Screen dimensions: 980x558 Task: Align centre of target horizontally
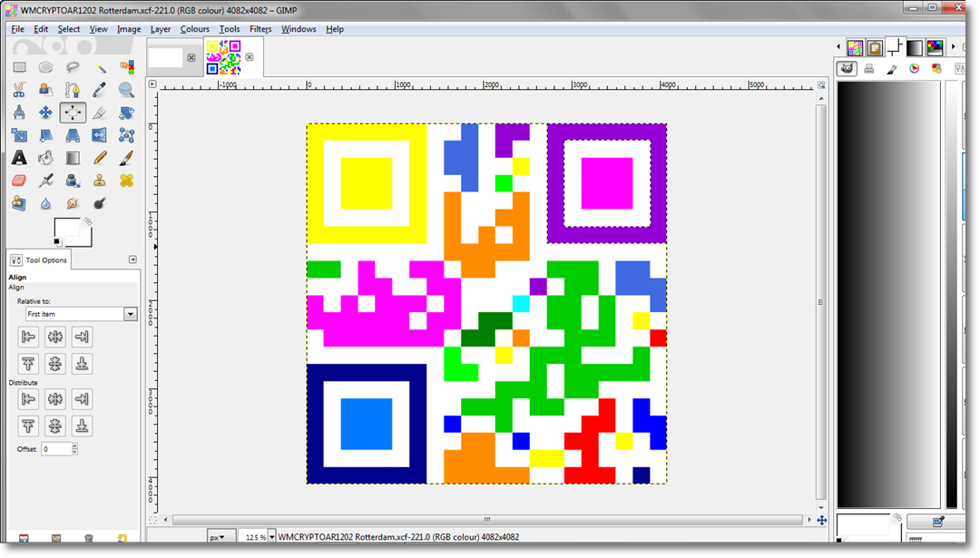[x=55, y=337]
